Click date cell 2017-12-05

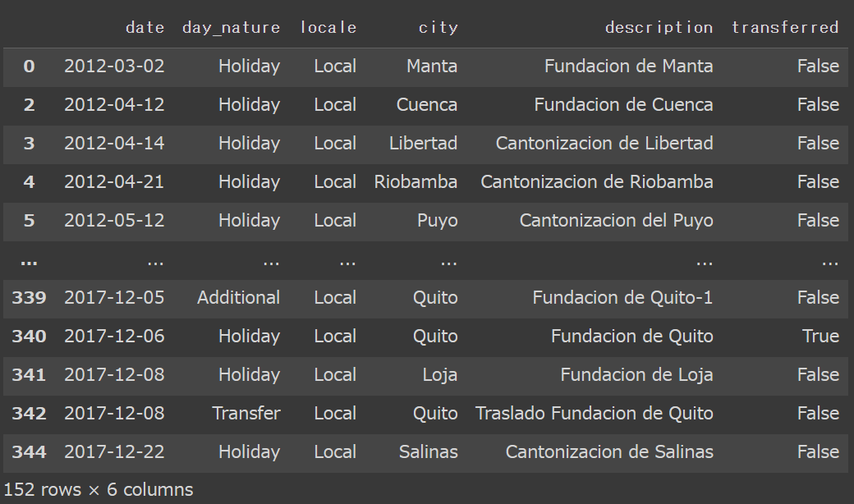click(x=114, y=298)
